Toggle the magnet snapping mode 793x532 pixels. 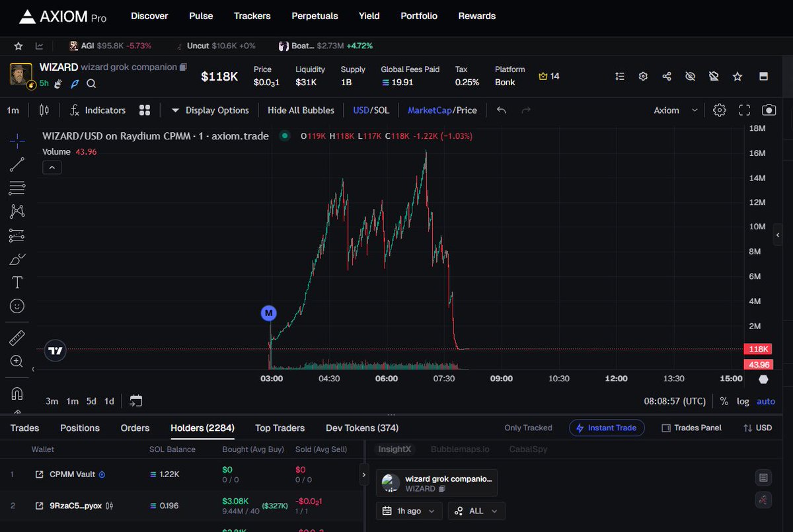pyautogui.click(x=17, y=393)
